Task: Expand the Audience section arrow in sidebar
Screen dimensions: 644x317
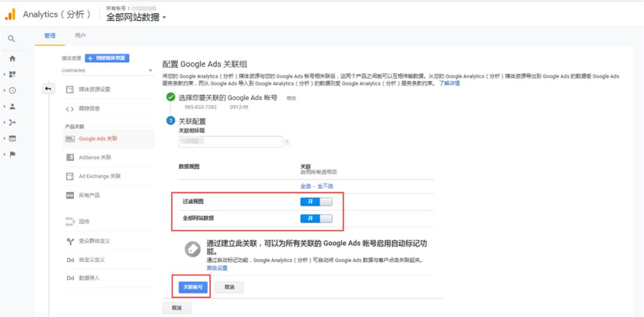Action: [5, 106]
